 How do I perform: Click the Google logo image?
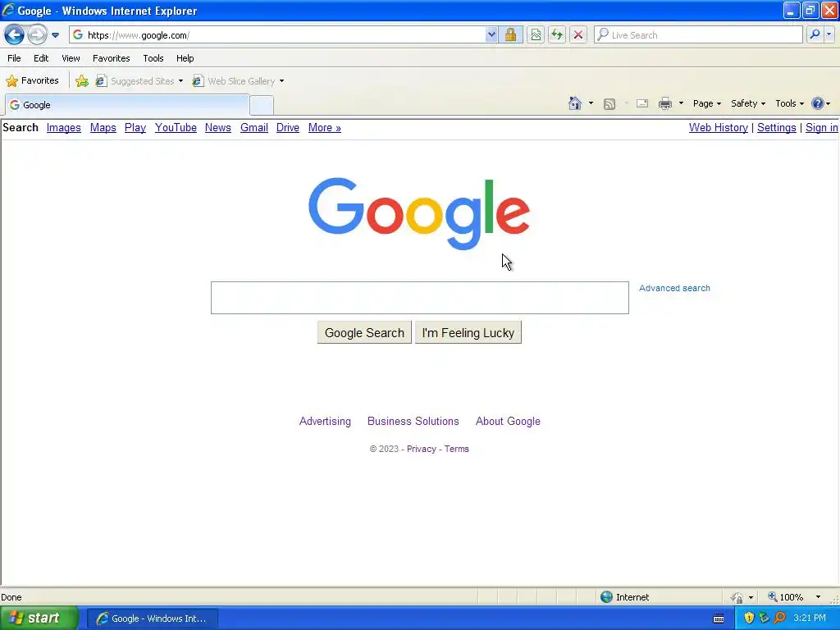tap(419, 213)
